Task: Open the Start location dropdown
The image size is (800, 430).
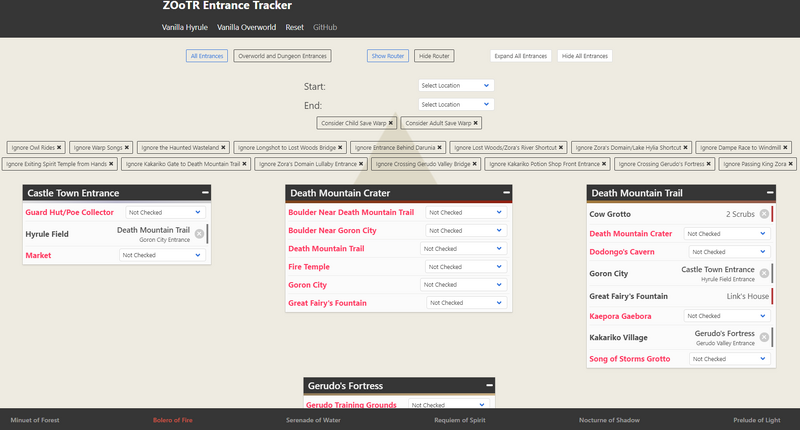Action: pos(456,86)
